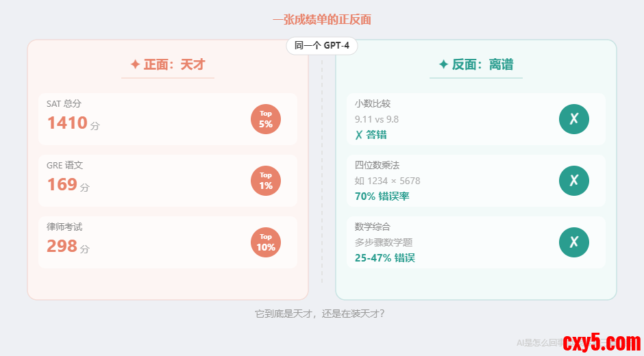The image size is (644, 356).
Task: Click the X circle on 四位数乘法 card
Action: point(573,181)
